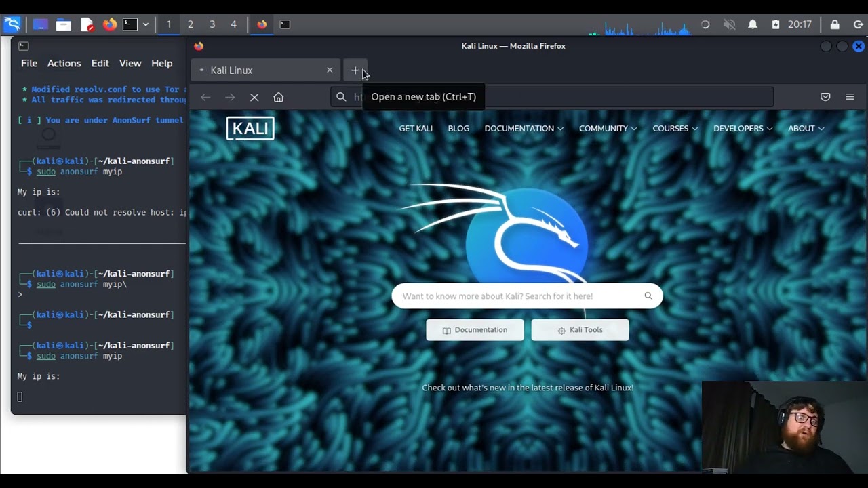The height and width of the screenshot is (488, 868).
Task: Launch the text editor from the panel
Action: pyautogui.click(x=87, y=24)
